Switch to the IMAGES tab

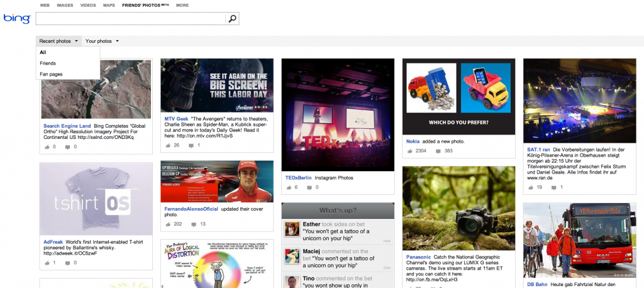click(65, 5)
